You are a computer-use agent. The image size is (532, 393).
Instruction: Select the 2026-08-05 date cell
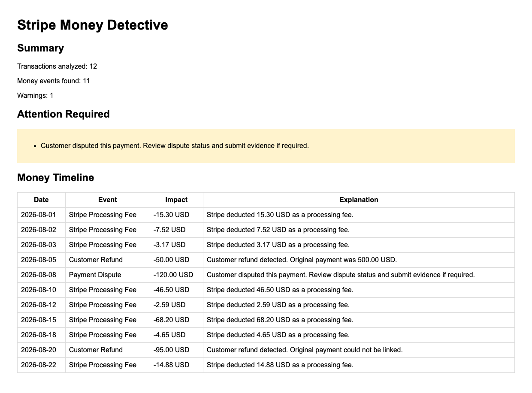[x=41, y=260]
